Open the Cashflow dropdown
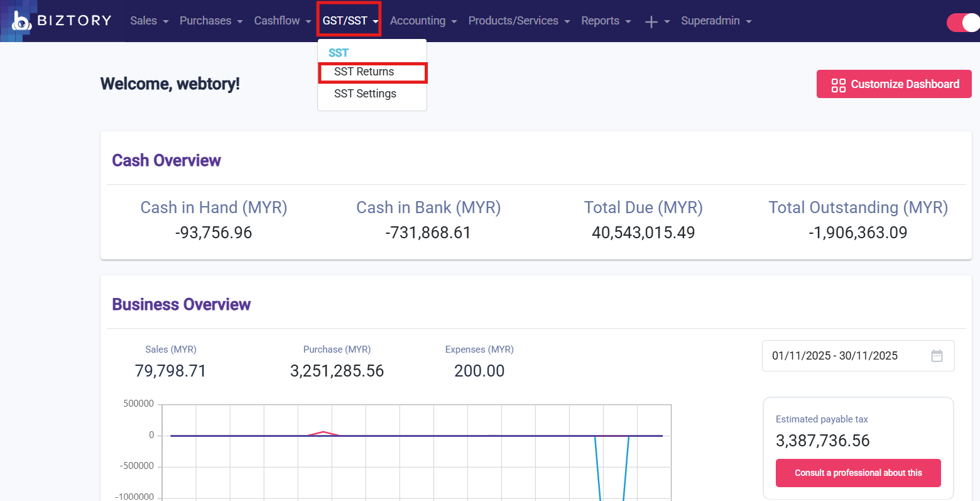Image resolution: width=980 pixels, height=501 pixels. click(283, 21)
